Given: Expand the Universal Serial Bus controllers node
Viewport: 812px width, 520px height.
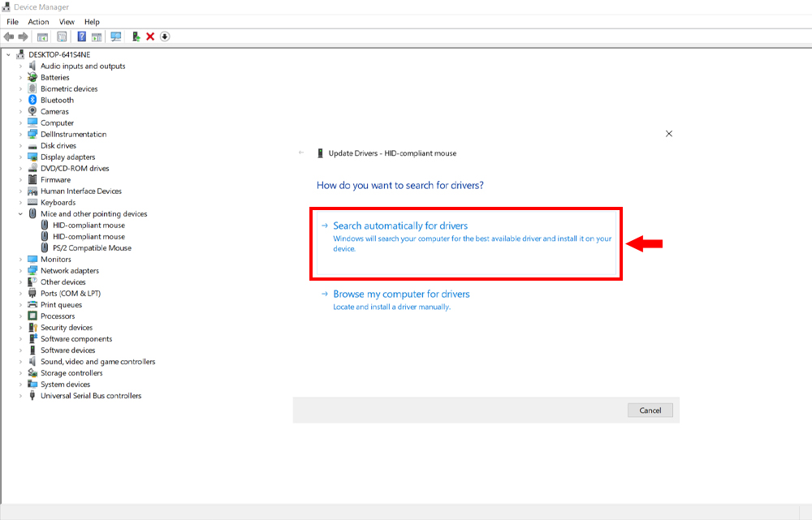Looking at the screenshot, I should point(21,396).
